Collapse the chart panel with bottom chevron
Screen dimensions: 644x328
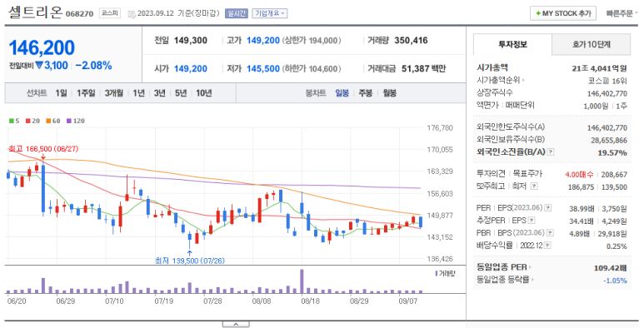(x=236, y=325)
